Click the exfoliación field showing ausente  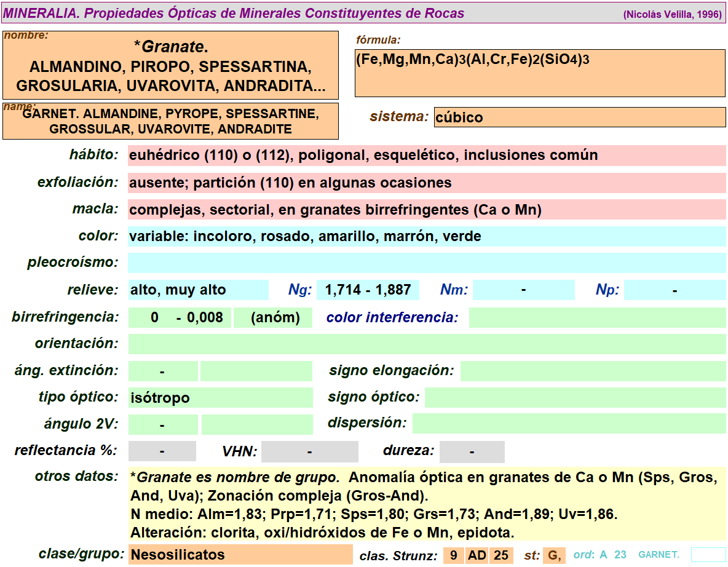(426, 183)
